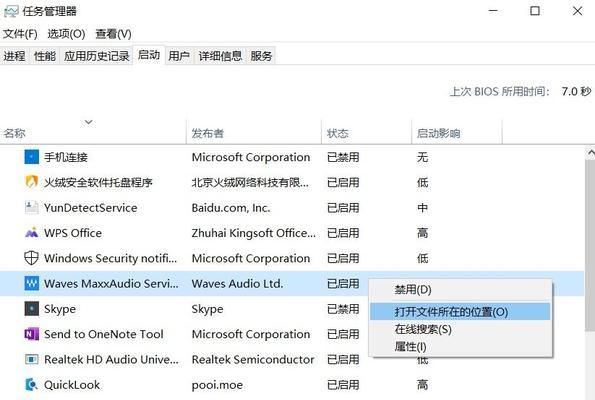Screen dimensions: 595x400
Task: Choose 在线搜索(S) in the context menu
Action: (x=460, y=329)
